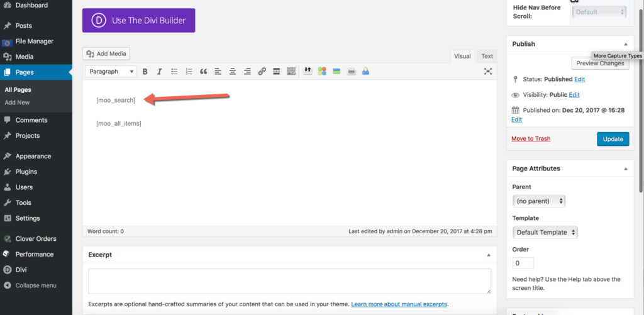
Task: Click the [moo_search] shortcode text
Action: pyautogui.click(x=116, y=100)
